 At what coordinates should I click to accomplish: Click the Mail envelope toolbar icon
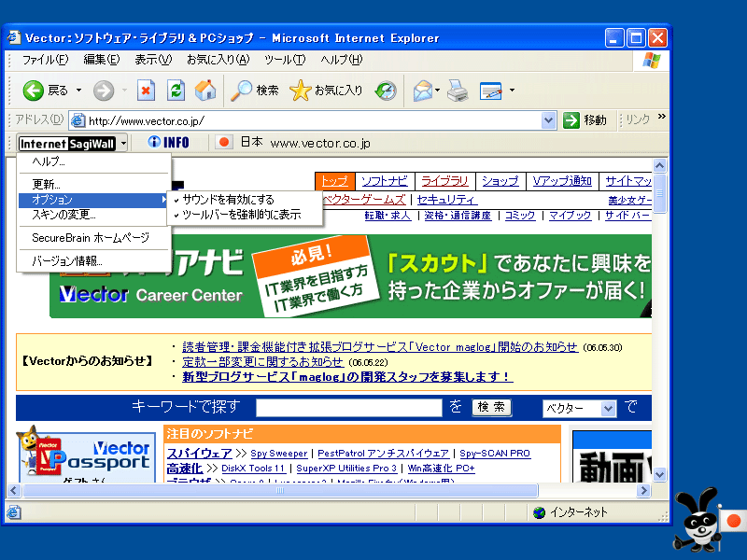[423, 91]
